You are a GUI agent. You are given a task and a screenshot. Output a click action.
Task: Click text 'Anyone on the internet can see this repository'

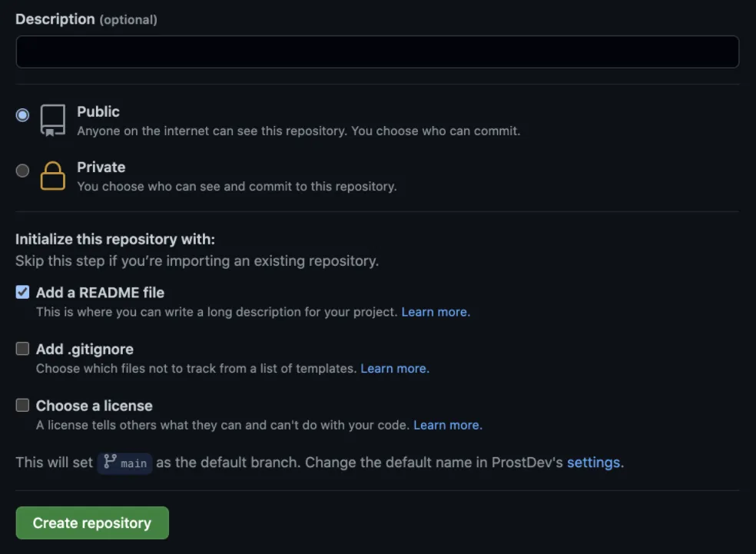[x=211, y=131]
